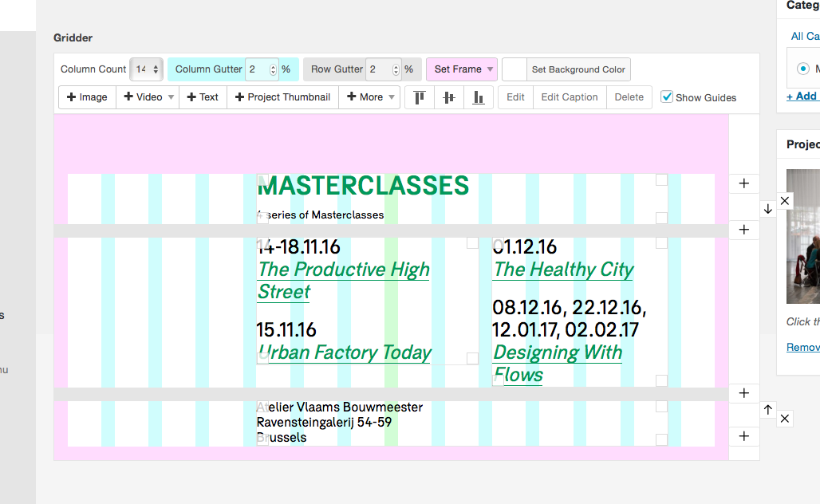Image resolution: width=820 pixels, height=504 pixels.
Task: Click the background color swatch
Action: [514, 69]
